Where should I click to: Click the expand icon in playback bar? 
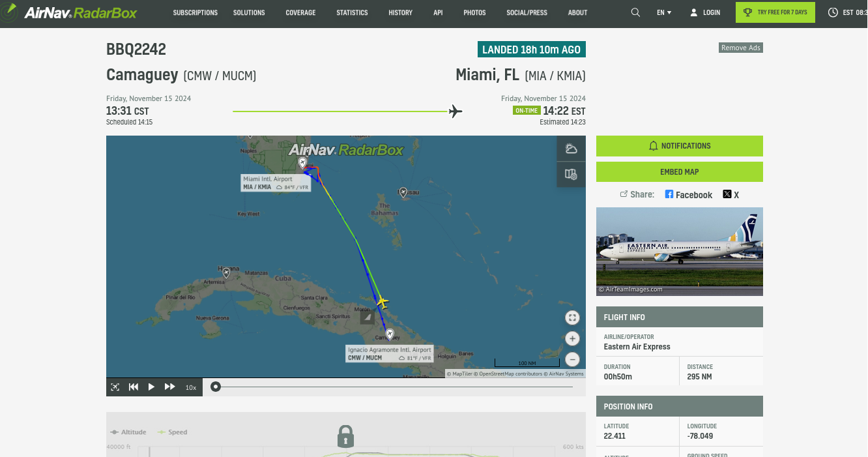115,387
